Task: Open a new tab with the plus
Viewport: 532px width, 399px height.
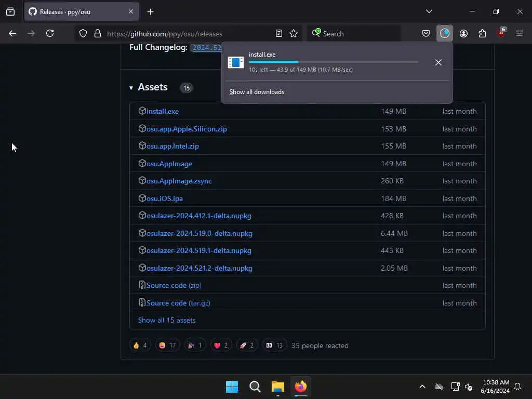Action: point(150,12)
